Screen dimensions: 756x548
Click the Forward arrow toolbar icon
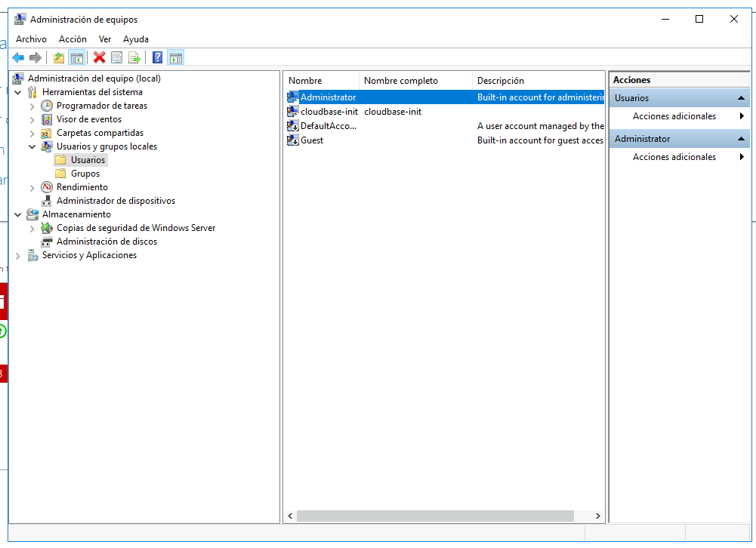pyautogui.click(x=35, y=58)
